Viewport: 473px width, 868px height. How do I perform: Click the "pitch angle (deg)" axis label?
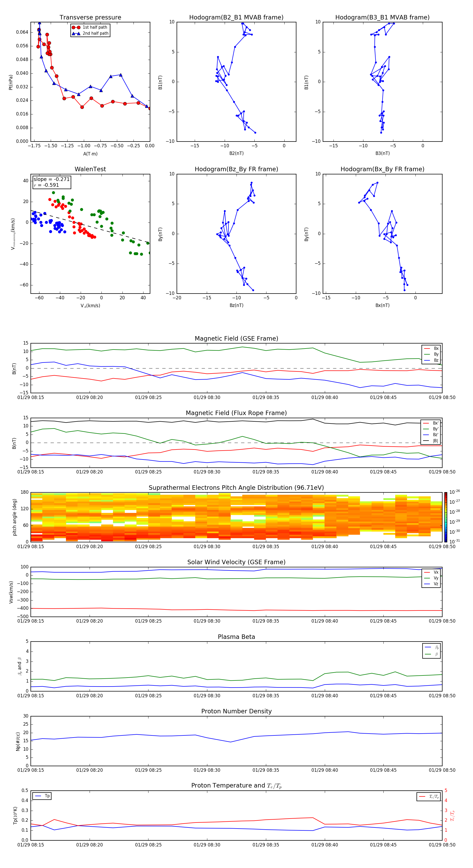coord(14,517)
